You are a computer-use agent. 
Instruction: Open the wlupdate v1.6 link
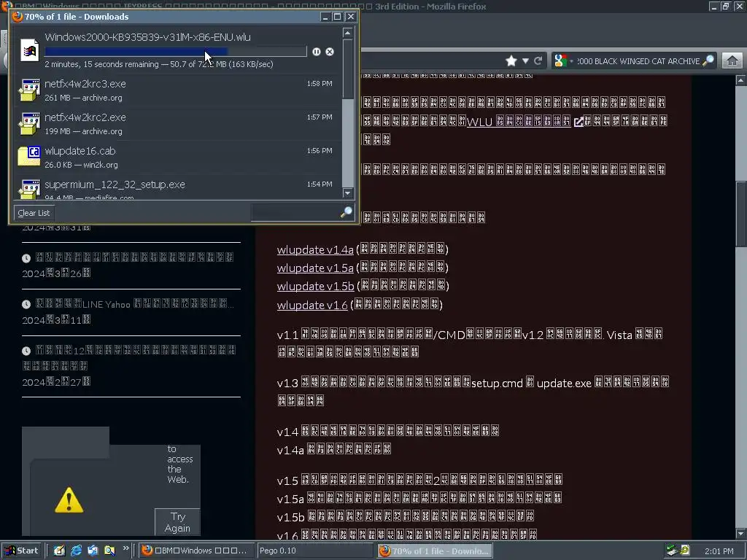pyautogui.click(x=312, y=305)
